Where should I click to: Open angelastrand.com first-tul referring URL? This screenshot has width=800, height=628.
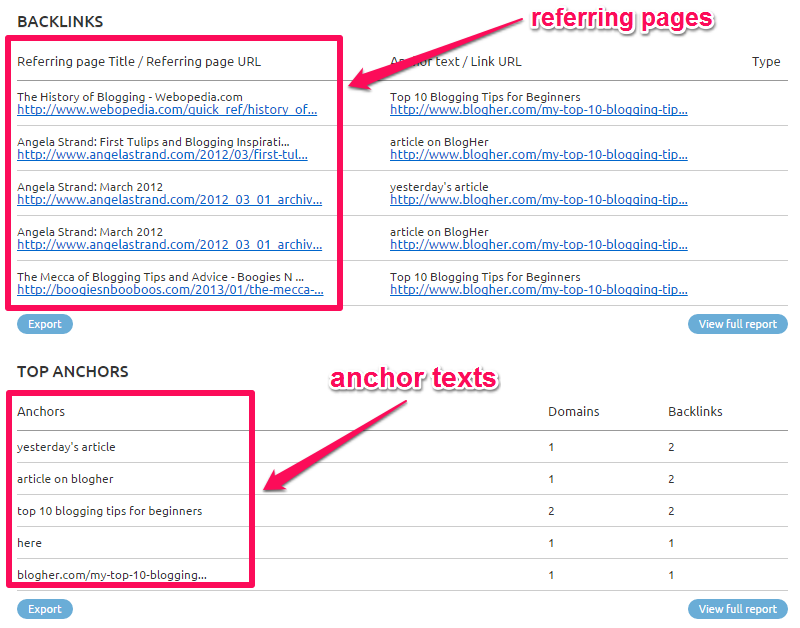coord(162,155)
